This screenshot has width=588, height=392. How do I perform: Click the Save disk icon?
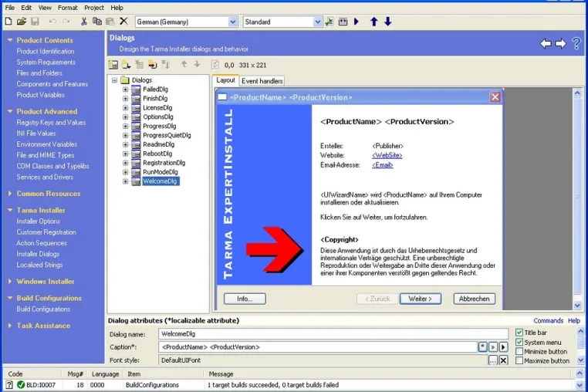point(35,22)
